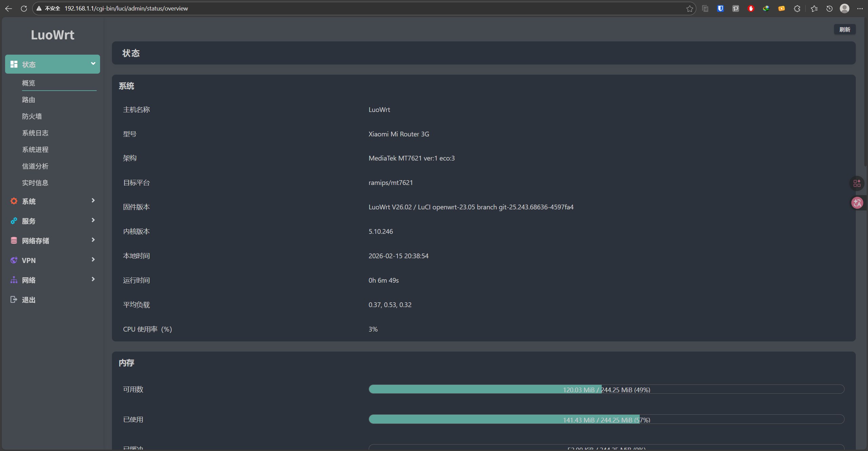Open the 防火墙 submenu item
The width and height of the screenshot is (868, 451).
click(32, 116)
